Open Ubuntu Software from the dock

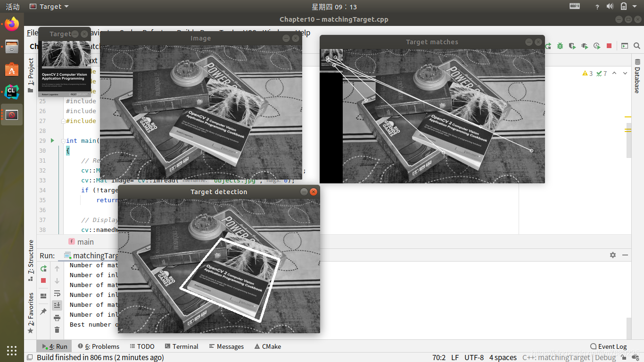coord(12,69)
